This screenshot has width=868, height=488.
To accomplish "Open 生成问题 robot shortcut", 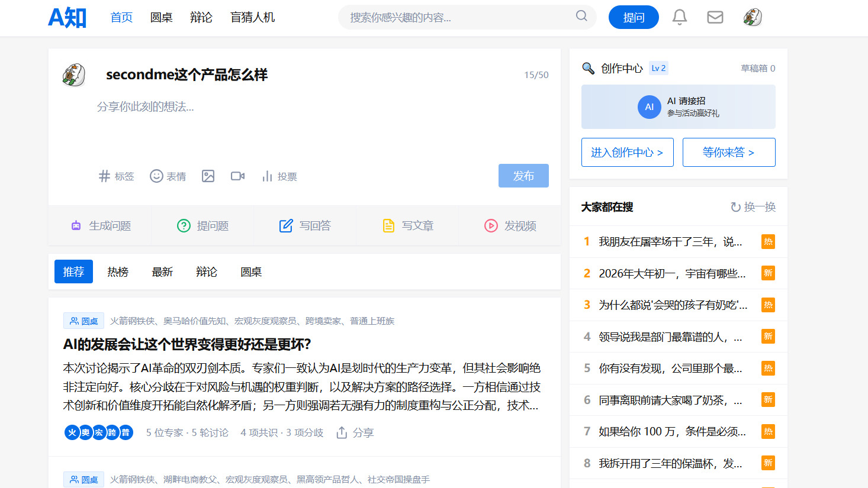I will 101,225.
